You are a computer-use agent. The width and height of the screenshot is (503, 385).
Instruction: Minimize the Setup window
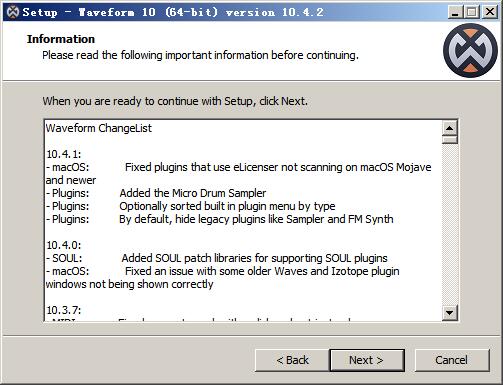(455, 12)
